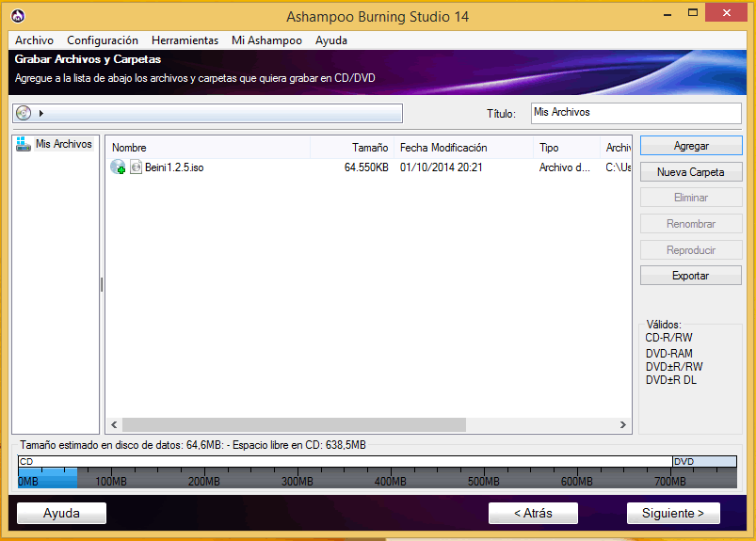Image resolution: width=756 pixels, height=541 pixels.
Task: Expand the path bar arrow
Action: coord(41,113)
